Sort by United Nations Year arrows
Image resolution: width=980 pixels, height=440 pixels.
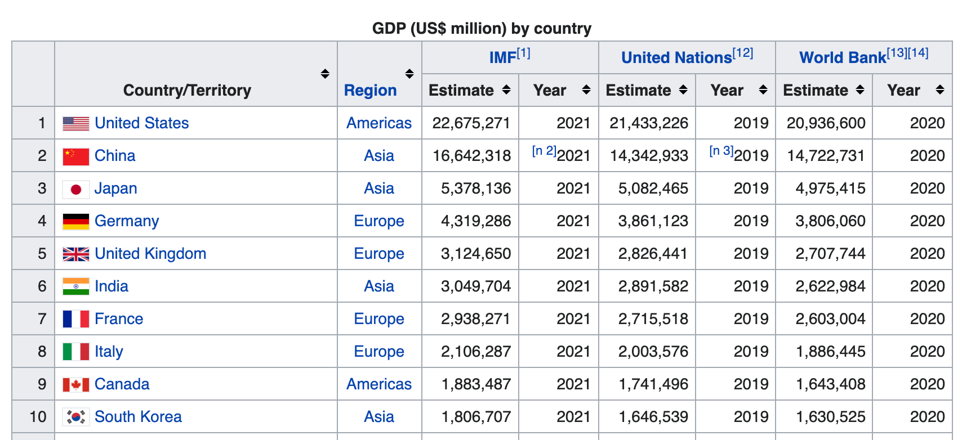[763, 89]
